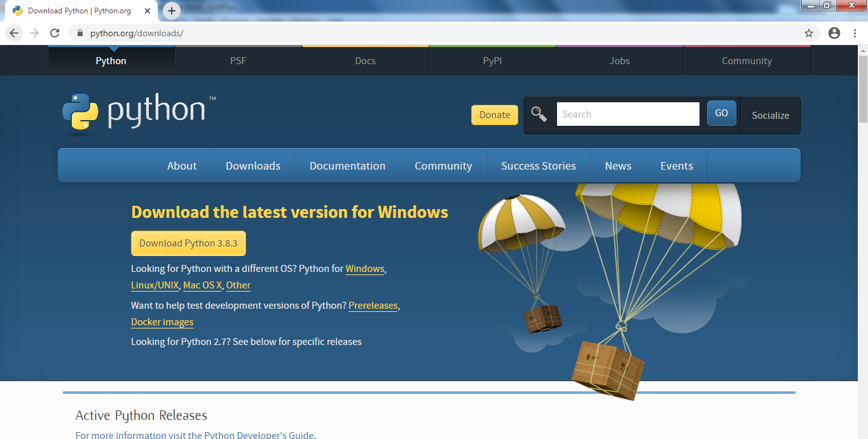The height and width of the screenshot is (439, 868).
Task: Minimize the Chrome browser window
Action: (x=809, y=6)
